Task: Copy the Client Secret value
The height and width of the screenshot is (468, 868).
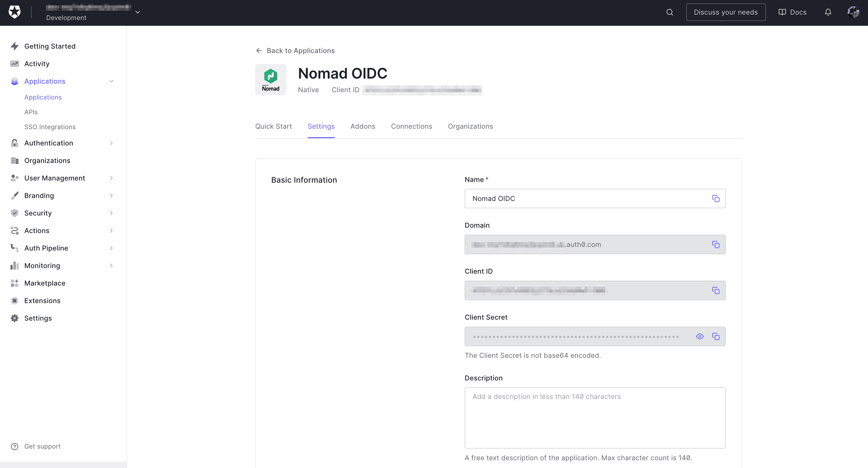Action: (x=716, y=337)
